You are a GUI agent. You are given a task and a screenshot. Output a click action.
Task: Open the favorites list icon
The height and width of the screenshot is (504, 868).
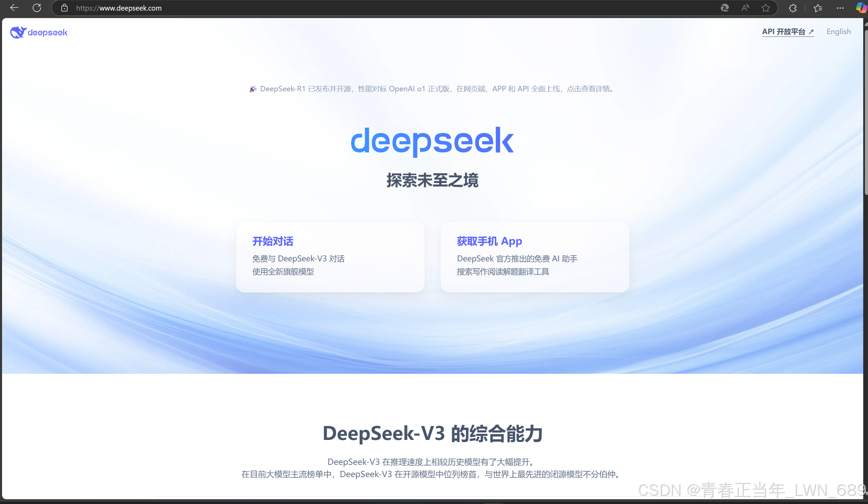click(818, 8)
